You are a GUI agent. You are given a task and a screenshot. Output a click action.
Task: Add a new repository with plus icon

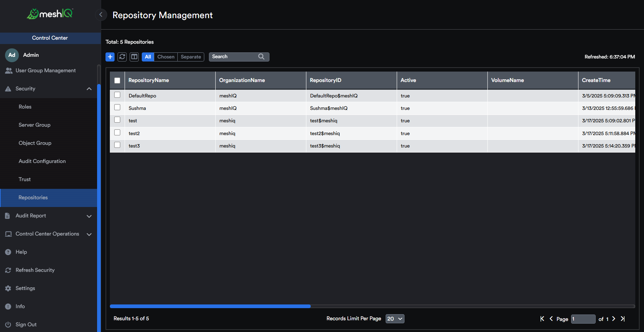pyautogui.click(x=110, y=57)
